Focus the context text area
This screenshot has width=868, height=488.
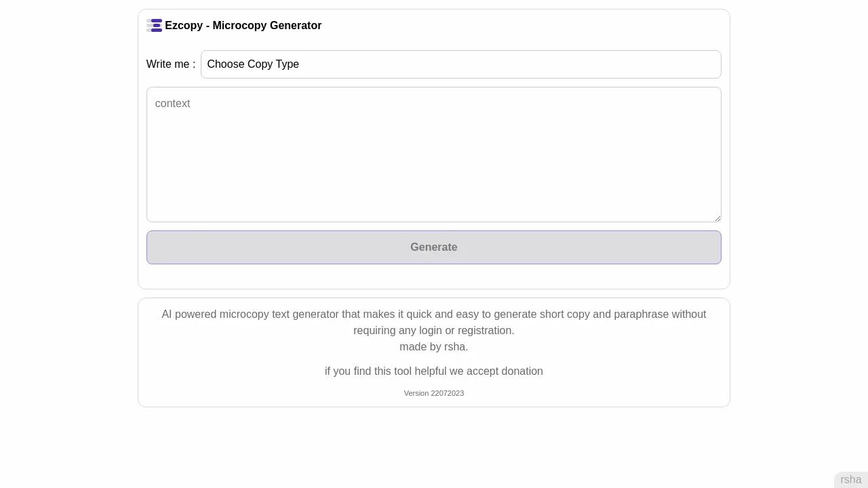point(433,163)
